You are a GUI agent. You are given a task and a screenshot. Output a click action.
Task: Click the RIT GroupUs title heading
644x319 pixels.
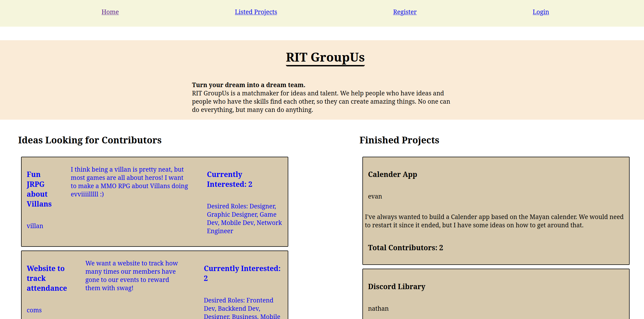(325, 57)
